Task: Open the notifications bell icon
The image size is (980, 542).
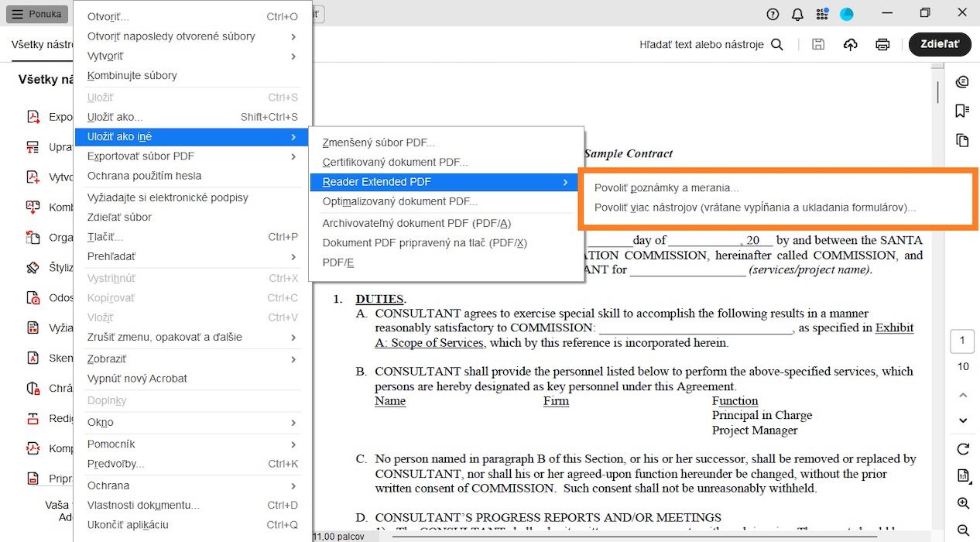Action: (x=797, y=14)
